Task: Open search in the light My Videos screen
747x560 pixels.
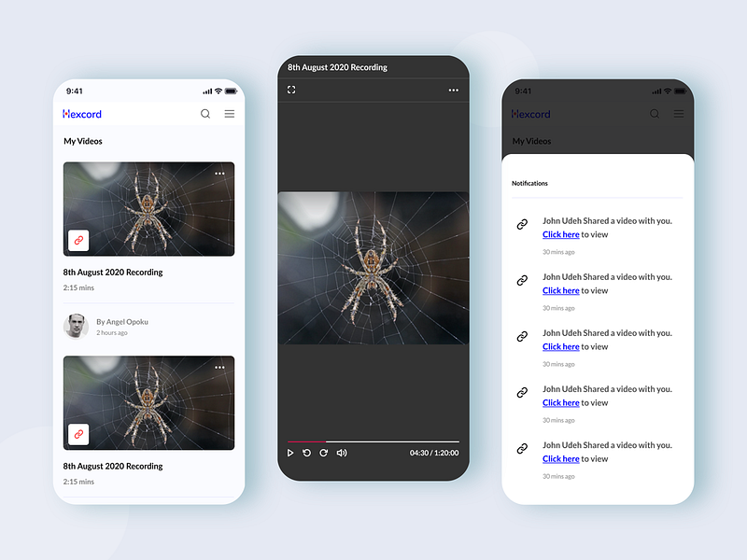Action: point(205,114)
